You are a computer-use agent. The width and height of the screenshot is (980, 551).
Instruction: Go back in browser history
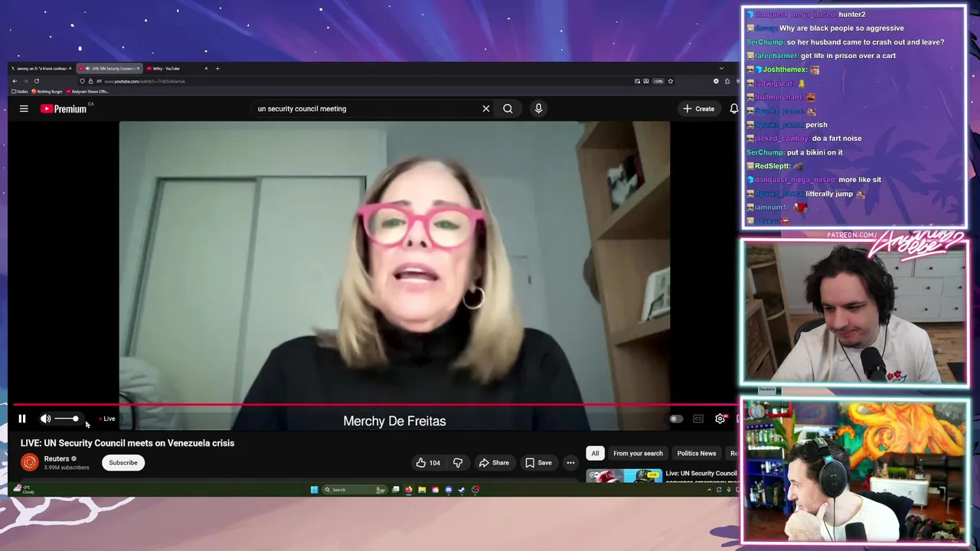(x=15, y=81)
